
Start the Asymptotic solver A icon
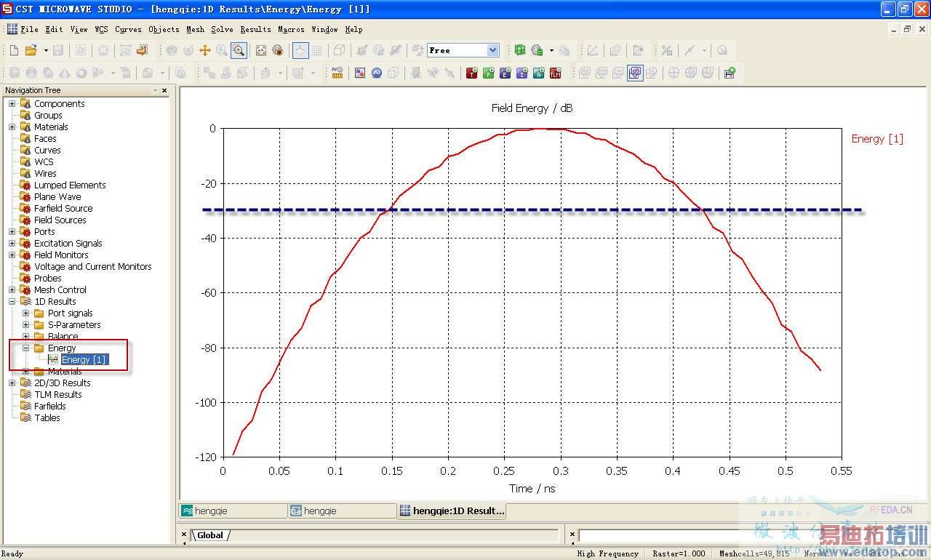[x=539, y=73]
